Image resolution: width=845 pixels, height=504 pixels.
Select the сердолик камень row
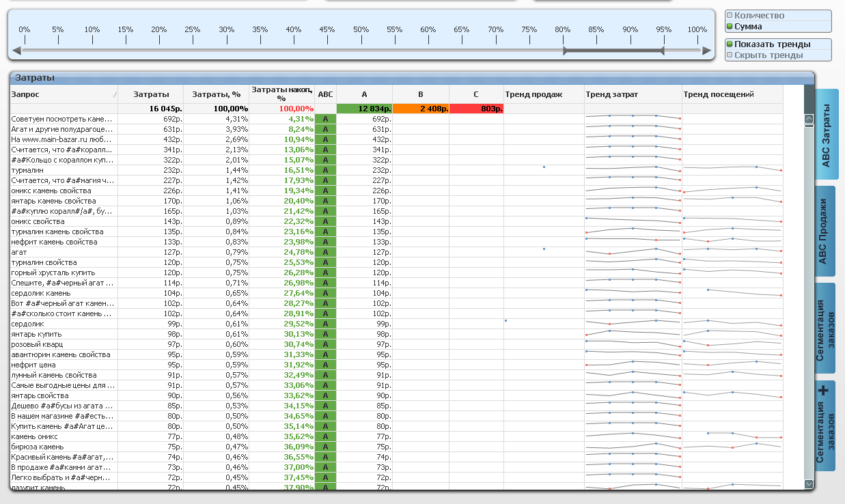coord(64,293)
